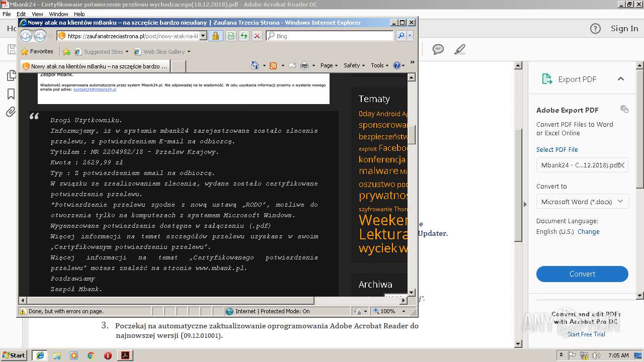The image size is (644, 362).
Task: Open Bing search provider dropdown arrow
Action: (410, 36)
